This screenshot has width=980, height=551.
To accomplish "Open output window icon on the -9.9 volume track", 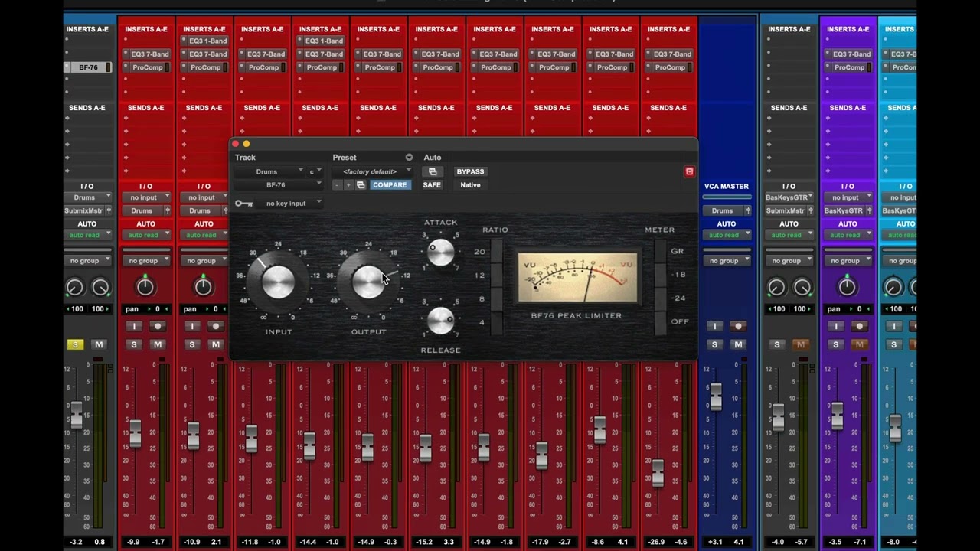I will (x=167, y=210).
